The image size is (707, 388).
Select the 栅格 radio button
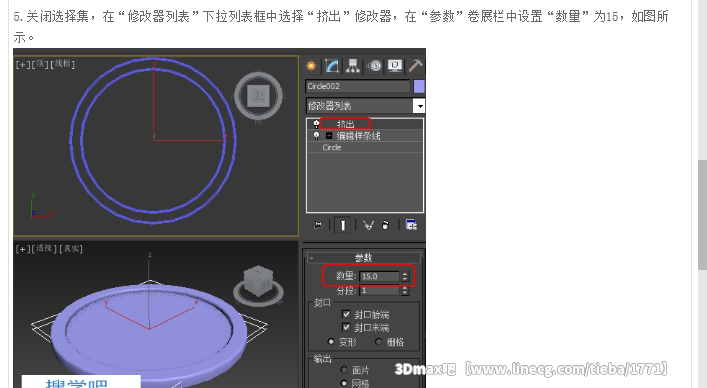pyautogui.click(x=378, y=342)
